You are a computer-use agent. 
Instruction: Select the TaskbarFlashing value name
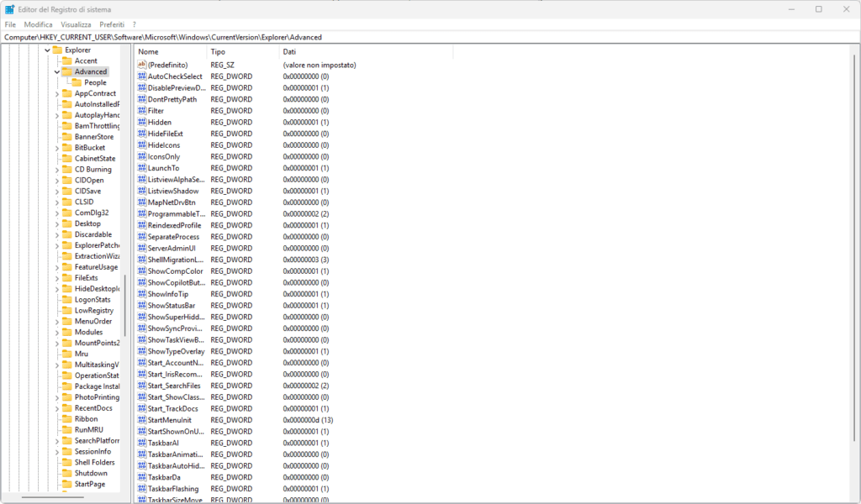(173, 489)
